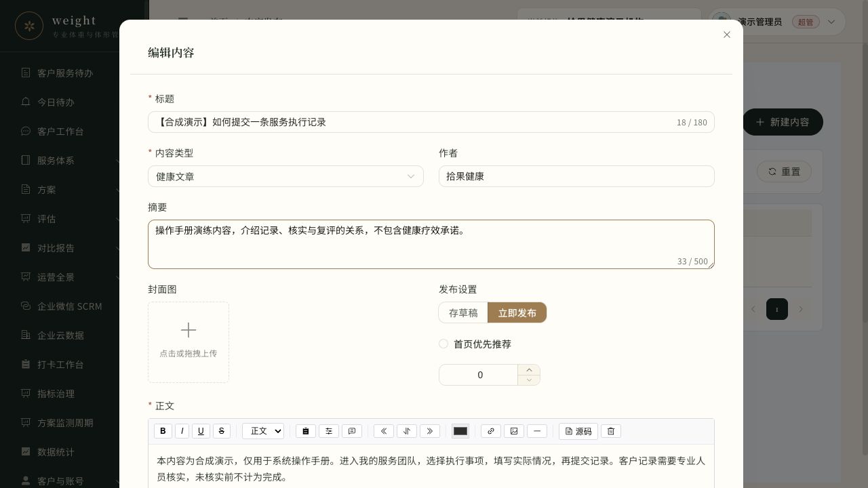Close the 编辑内容 dialog
Screen dimensions: 868x488
pos(727,35)
